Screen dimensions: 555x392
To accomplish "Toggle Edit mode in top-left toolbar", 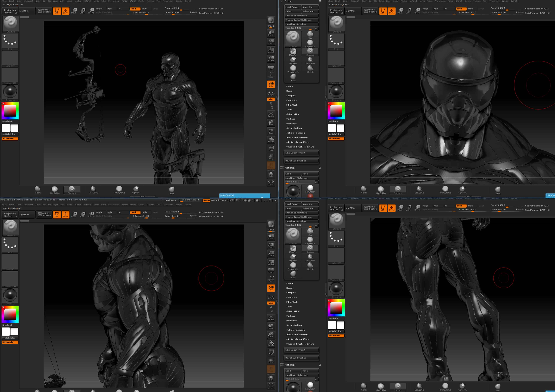I will pos(57,11).
